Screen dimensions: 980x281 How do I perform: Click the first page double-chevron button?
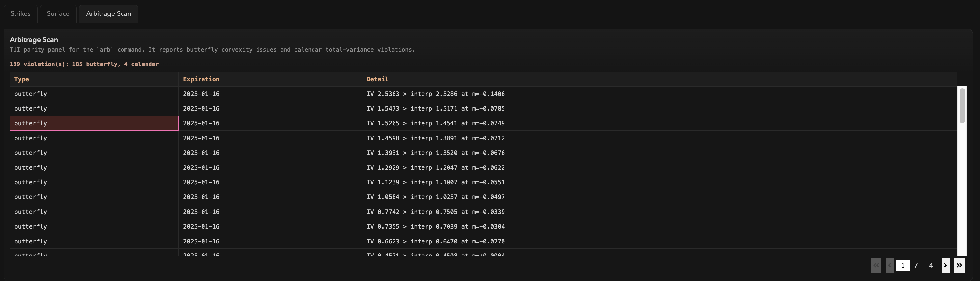pos(875,266)
